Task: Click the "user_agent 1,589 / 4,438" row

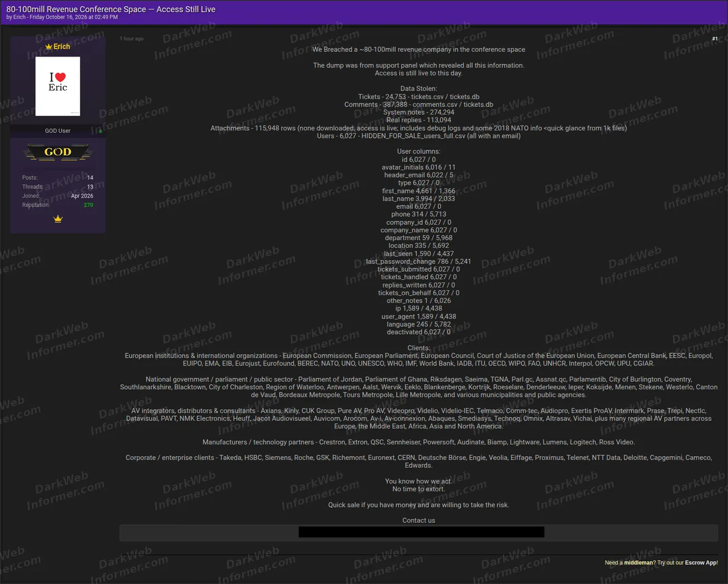Action: 419,317
